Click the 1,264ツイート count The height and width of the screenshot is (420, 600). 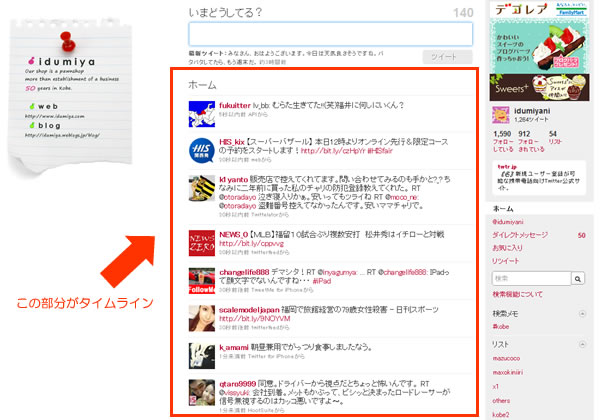point(531,120)
